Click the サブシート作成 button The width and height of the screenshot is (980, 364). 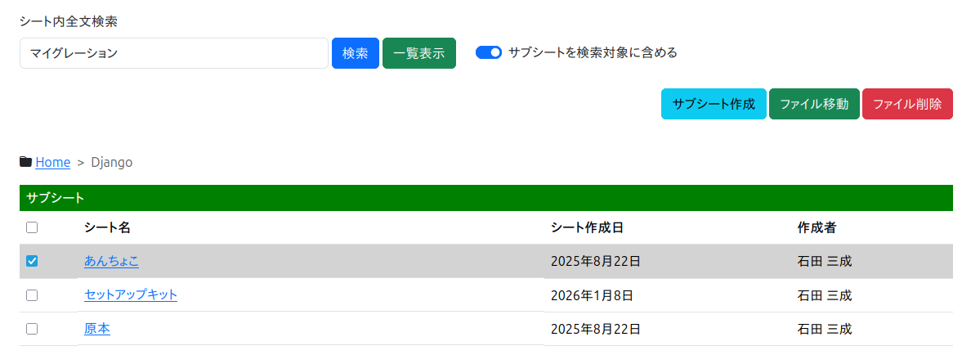714,104
